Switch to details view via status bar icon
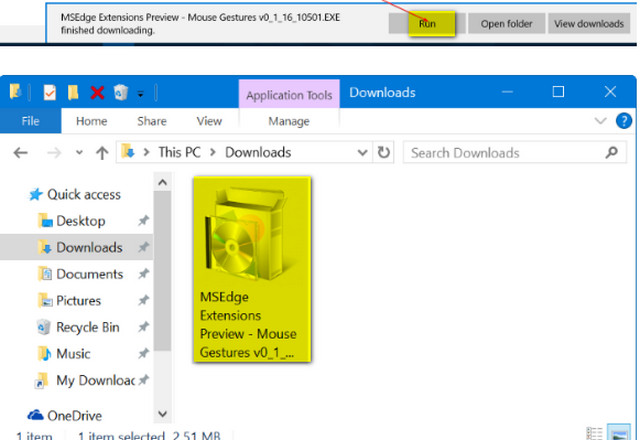The height and width of the screenshot is (440, 640). coord(594,433)
